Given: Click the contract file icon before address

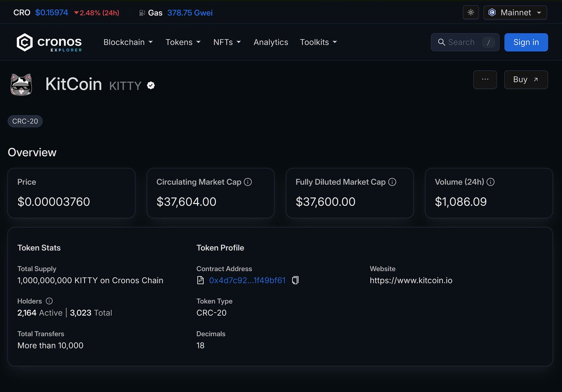Looking at the screenshot, I should 200,280.
